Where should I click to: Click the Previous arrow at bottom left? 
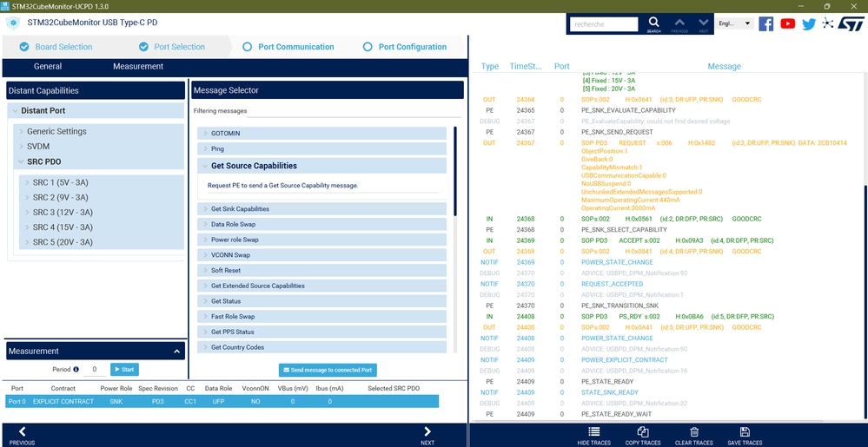click(22, 431)
